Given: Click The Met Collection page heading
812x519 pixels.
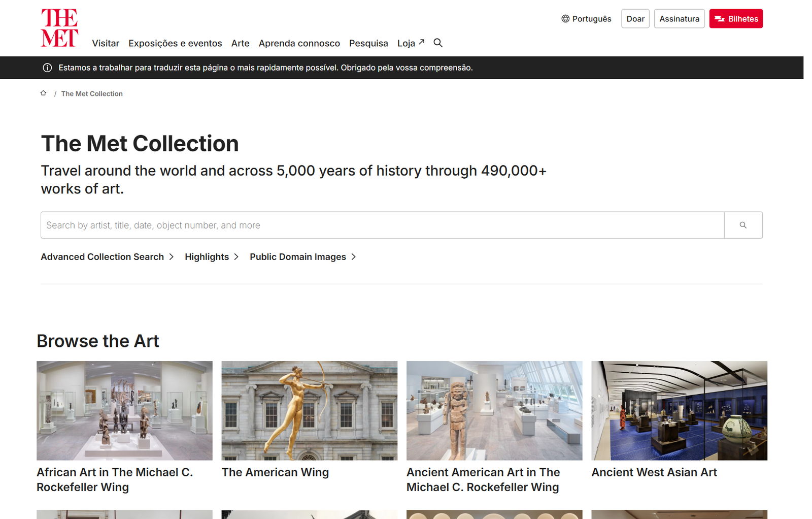Looking at the screenshot, I should pos(140,144).
